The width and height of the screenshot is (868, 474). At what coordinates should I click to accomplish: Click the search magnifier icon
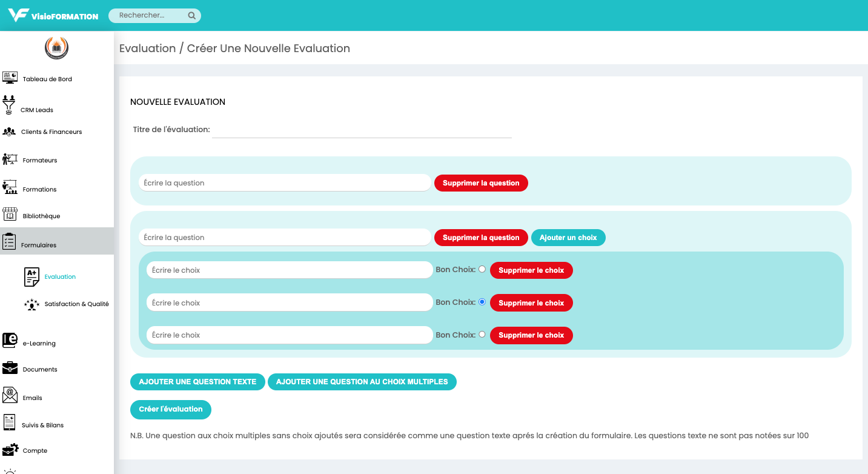tap(191, 16)
